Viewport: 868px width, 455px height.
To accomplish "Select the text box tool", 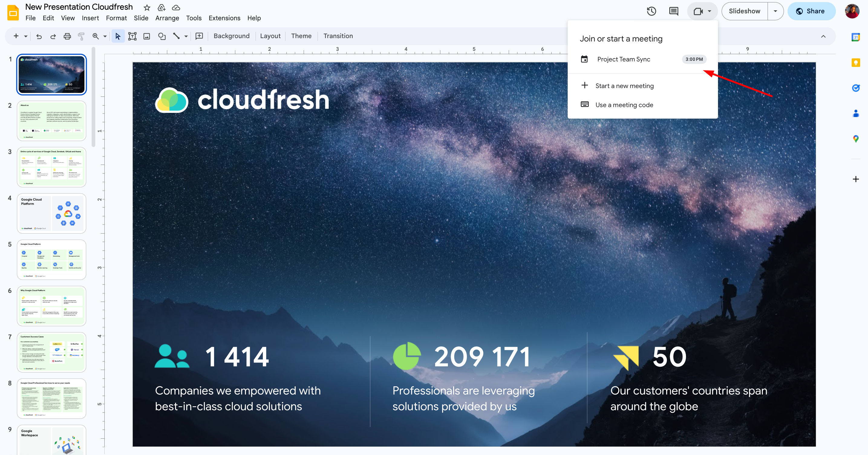I will tap(132, 36).
